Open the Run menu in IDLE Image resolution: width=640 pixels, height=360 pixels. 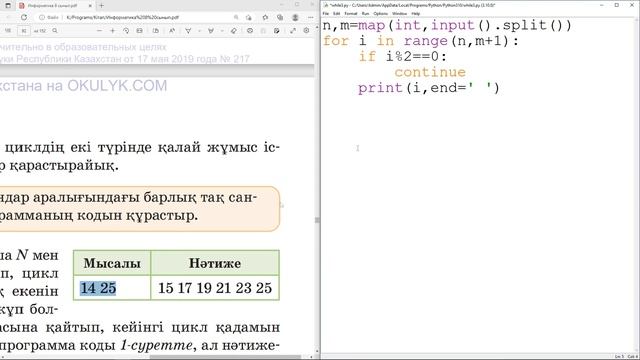tap(366, 13)
